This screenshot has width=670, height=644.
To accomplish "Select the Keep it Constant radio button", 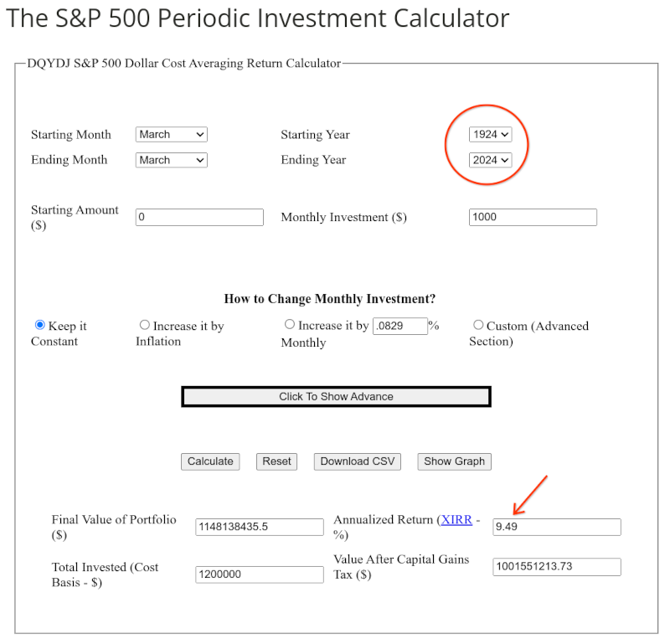I will (39, 325).
